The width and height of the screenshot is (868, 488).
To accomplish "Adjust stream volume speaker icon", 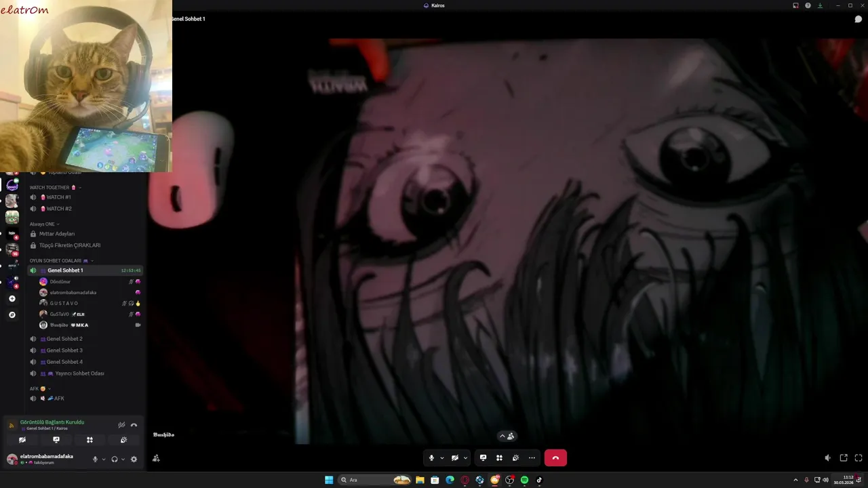I will pos(827,458).
